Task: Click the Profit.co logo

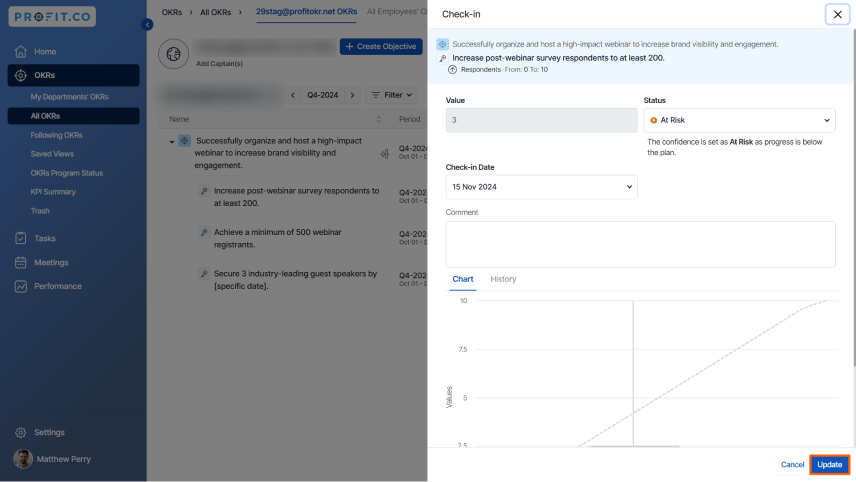Action: [52, 16]
